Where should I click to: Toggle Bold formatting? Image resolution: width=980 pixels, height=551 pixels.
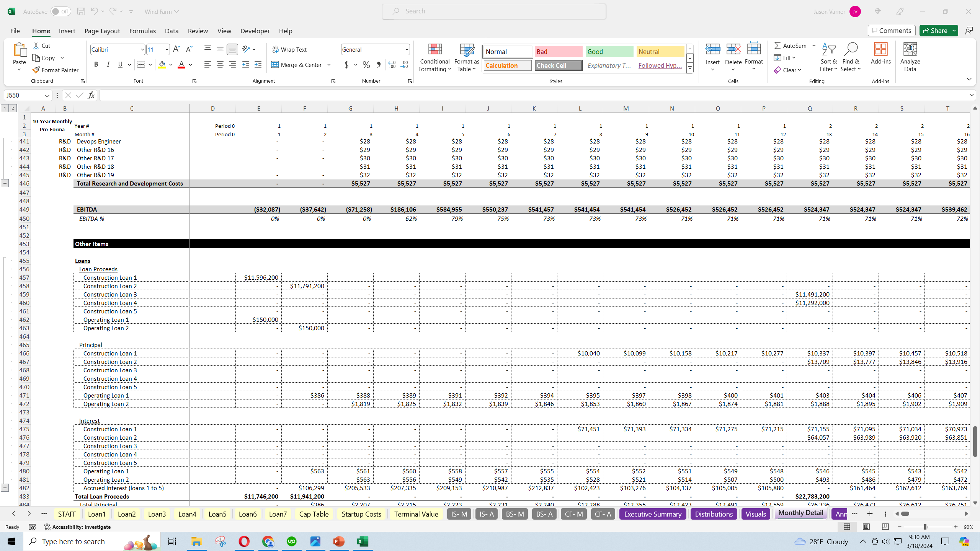click(x=96, y=65)
